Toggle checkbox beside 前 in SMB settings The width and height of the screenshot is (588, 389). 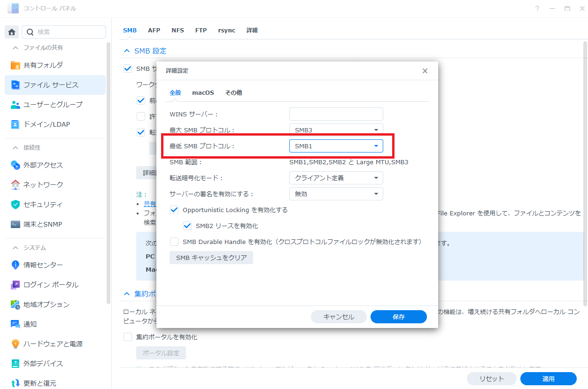141,100
